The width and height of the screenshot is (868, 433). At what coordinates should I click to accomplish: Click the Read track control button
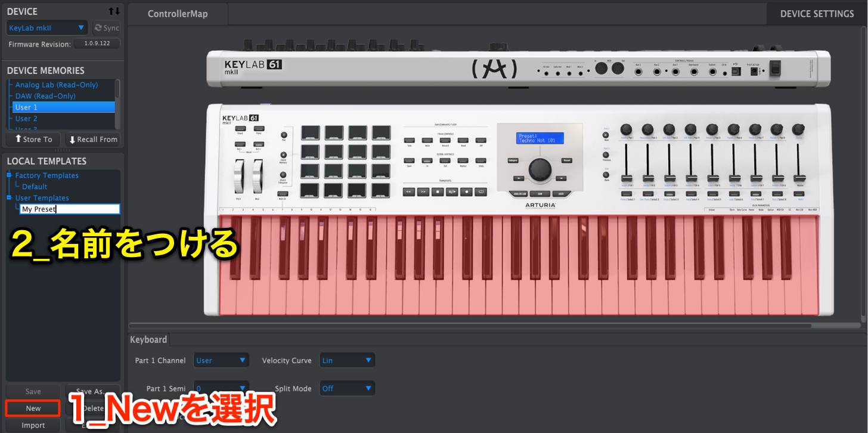(x=463, y=140)
